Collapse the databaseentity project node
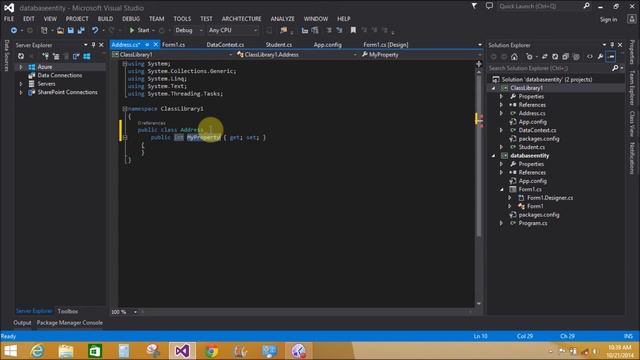The width and height of the screenshot is (640, 360). coord(493,156)
